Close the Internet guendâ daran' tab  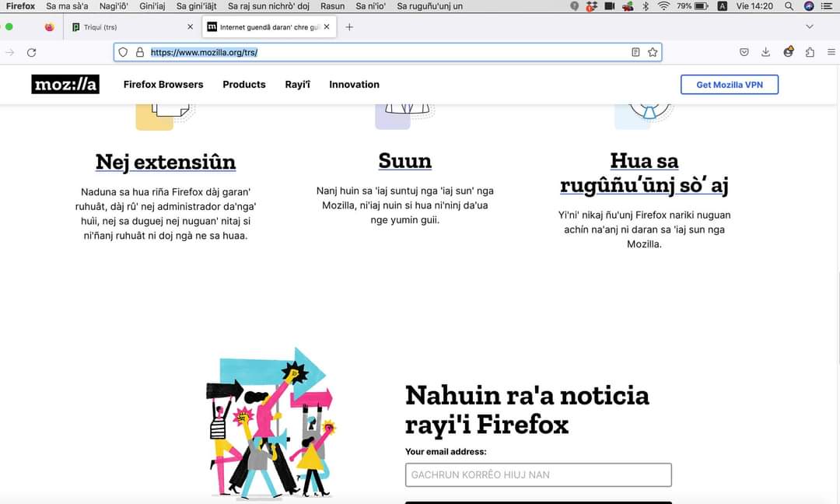[327, 26]
